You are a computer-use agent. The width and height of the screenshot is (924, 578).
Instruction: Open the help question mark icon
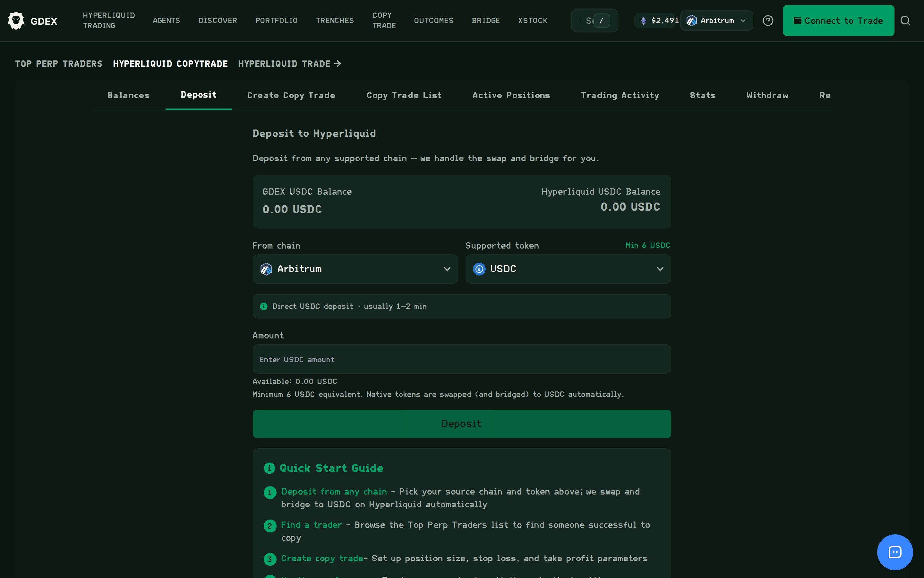(x=768, y=21)
